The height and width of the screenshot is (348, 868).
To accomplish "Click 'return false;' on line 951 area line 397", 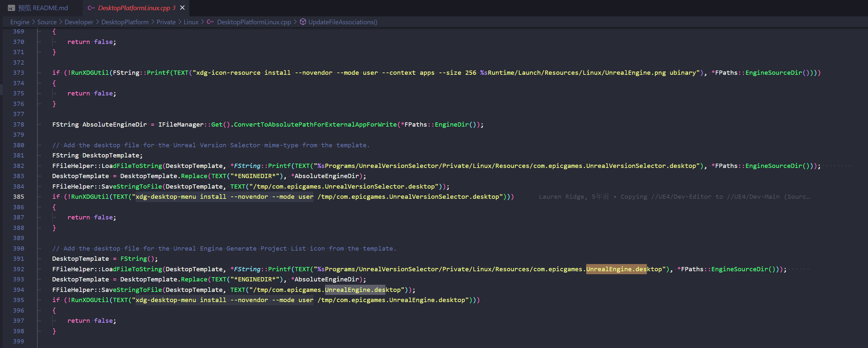I will (92, 320).
